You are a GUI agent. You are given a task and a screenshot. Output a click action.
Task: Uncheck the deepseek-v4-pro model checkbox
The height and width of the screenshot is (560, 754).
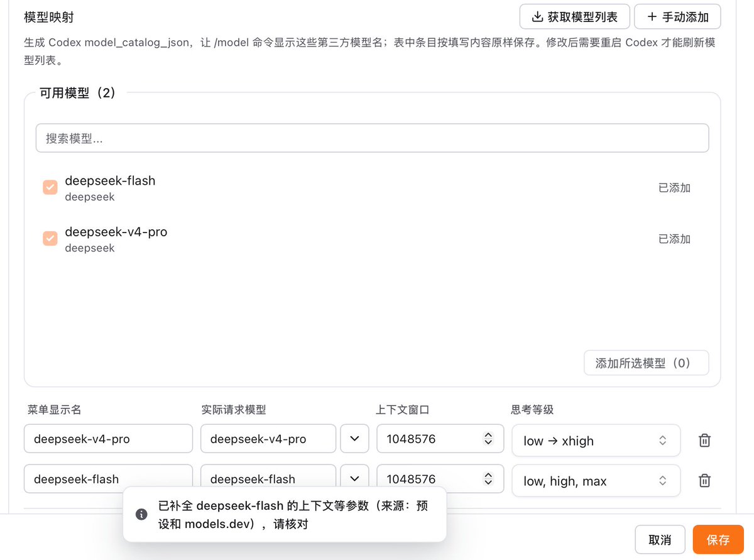[x=50, y=238]
